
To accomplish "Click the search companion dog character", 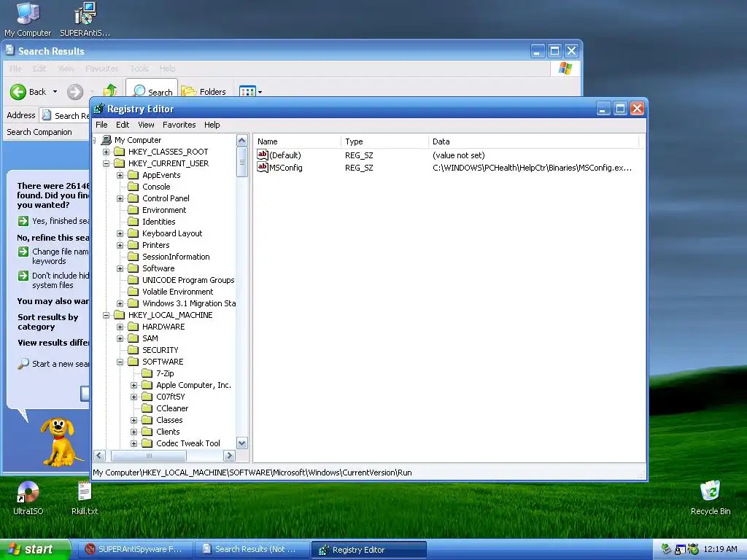I will click(x=59, y=441).
